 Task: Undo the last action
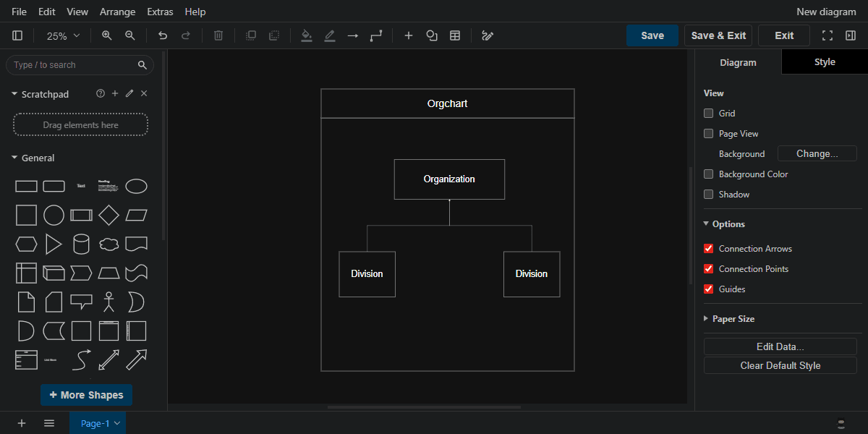(x=163, y=35)
